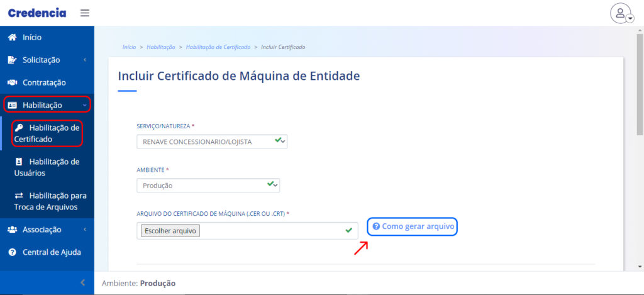Screen dimensions: 644x295
Task: Click the page title Incluir Certificado de Máquina
Action: coord(239,76)
